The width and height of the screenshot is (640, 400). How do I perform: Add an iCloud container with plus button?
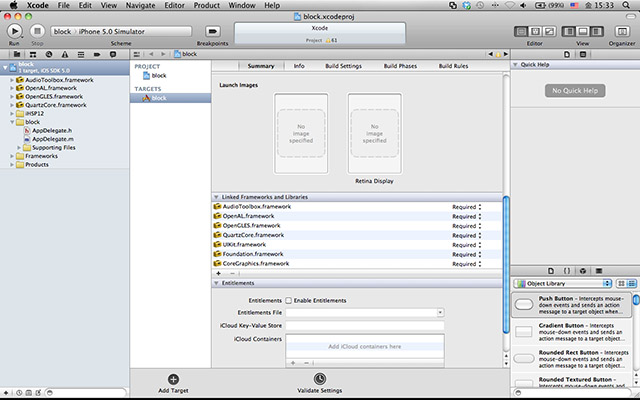click(x=293, y=363)
